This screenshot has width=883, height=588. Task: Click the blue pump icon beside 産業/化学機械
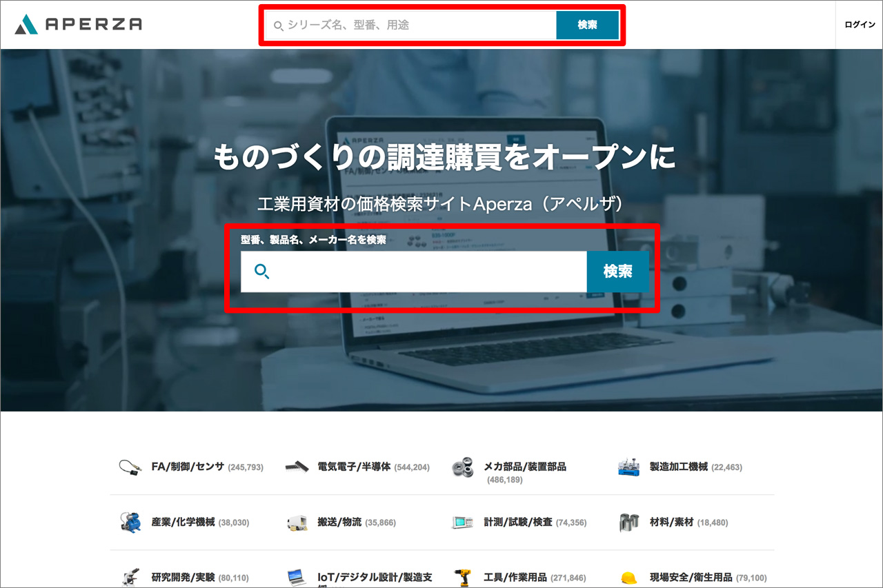(x=130, y=523)
